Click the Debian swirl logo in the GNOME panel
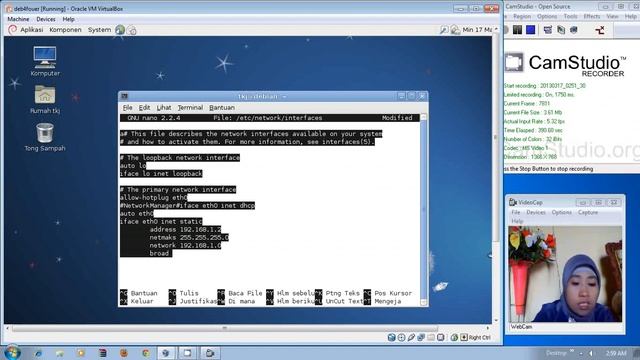The height and width of the screenshot is (360, 640). pyautogui.click(x=13, y=29)
